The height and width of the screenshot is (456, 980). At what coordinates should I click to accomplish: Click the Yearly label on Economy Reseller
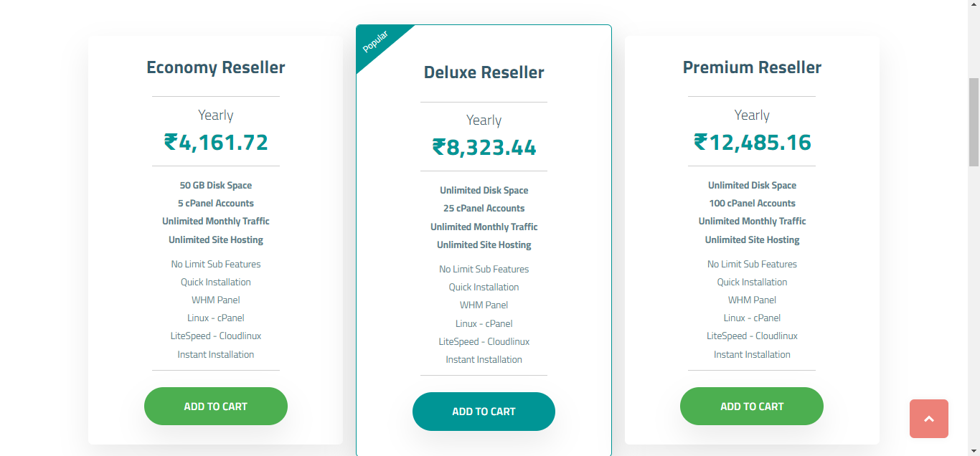pyautogui.click(x=215, y=115)
